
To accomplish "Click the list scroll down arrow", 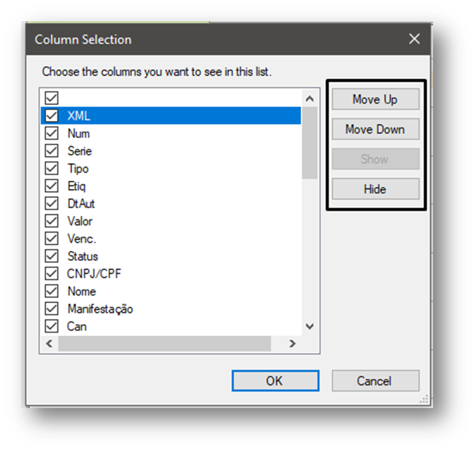I will coord(310,326).
